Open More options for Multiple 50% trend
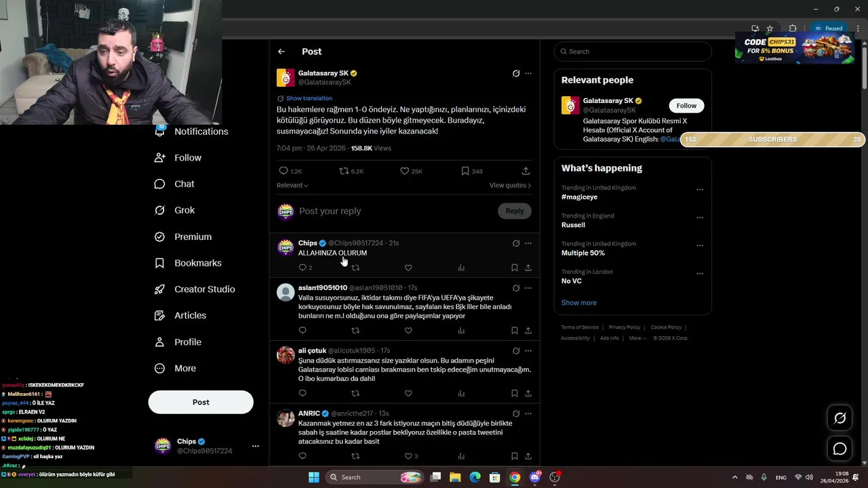The image size is (868, 488). 700,246
